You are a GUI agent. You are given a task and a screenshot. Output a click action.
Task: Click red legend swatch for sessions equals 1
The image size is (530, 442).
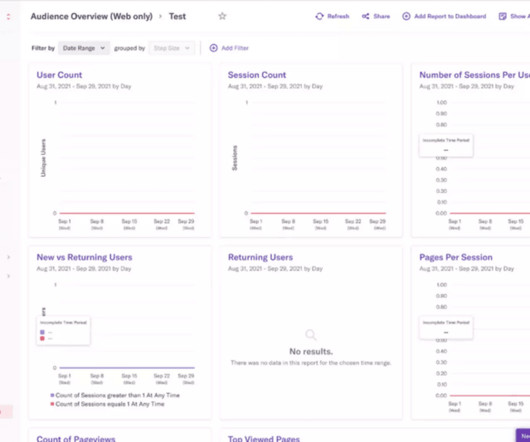52,404
